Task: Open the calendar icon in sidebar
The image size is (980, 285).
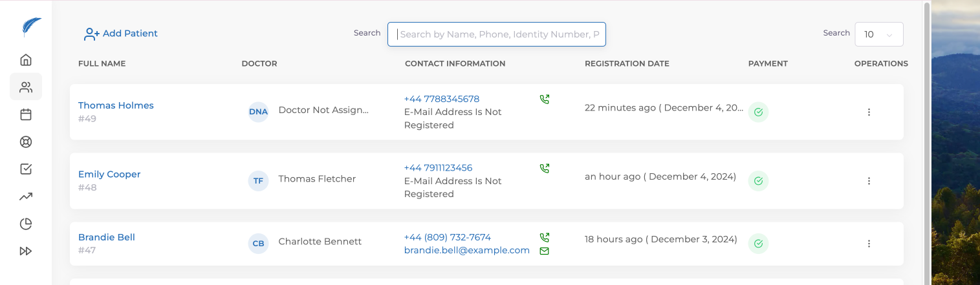Action: 26,114
